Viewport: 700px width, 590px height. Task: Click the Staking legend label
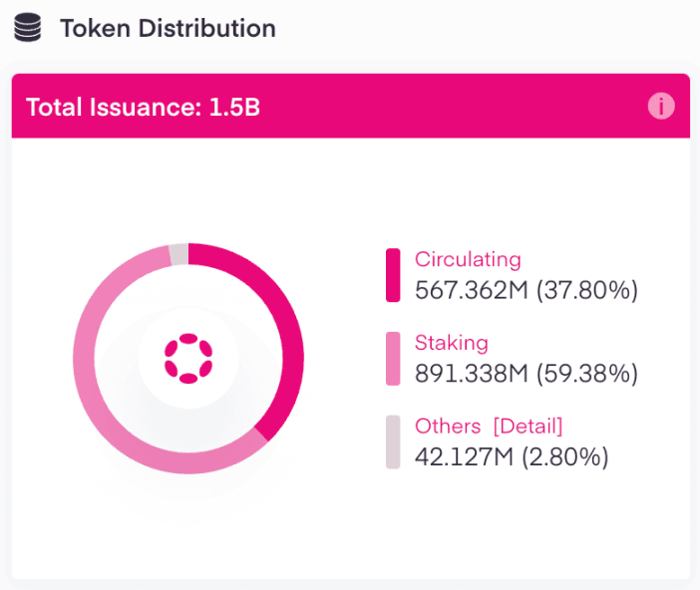coord(452,343)
